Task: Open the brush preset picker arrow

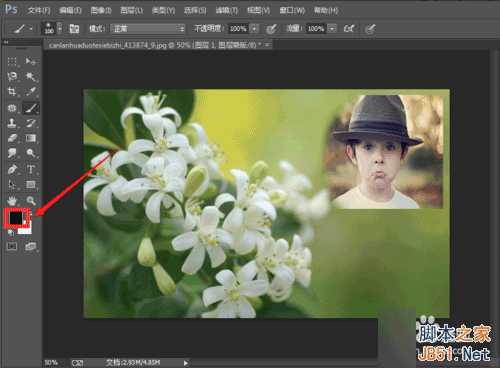Action: 60,28
